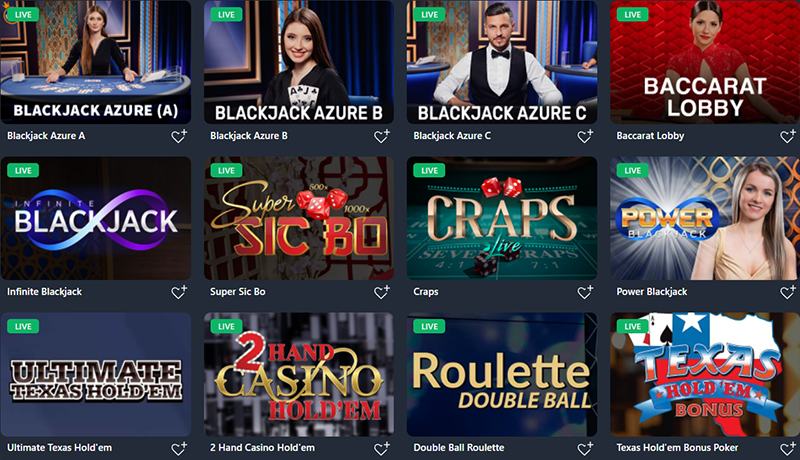This screenshot has height=460, width=800.
Task: Add 2 Hand Casino Hold'em to favorites
Action: (382, 448)
